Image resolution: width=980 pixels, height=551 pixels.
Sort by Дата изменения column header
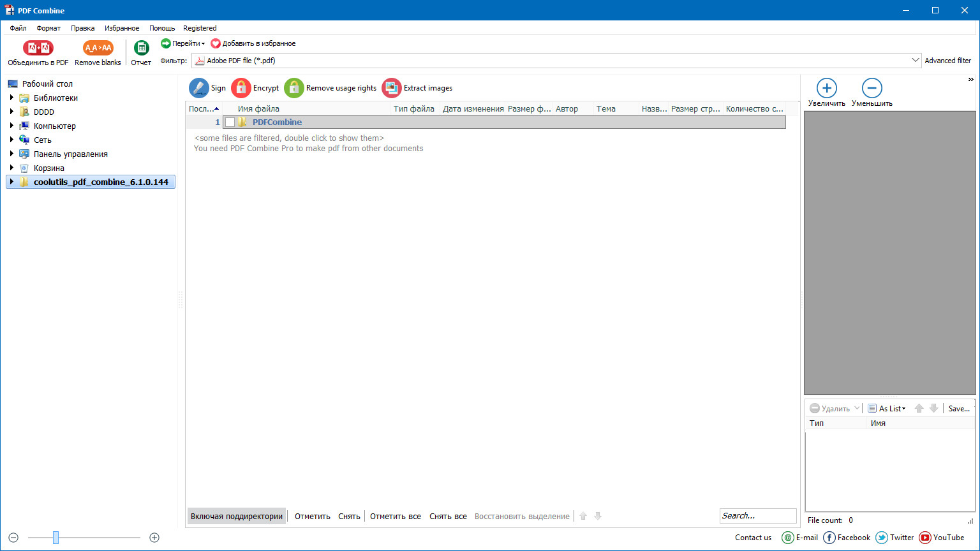(473, 108)
